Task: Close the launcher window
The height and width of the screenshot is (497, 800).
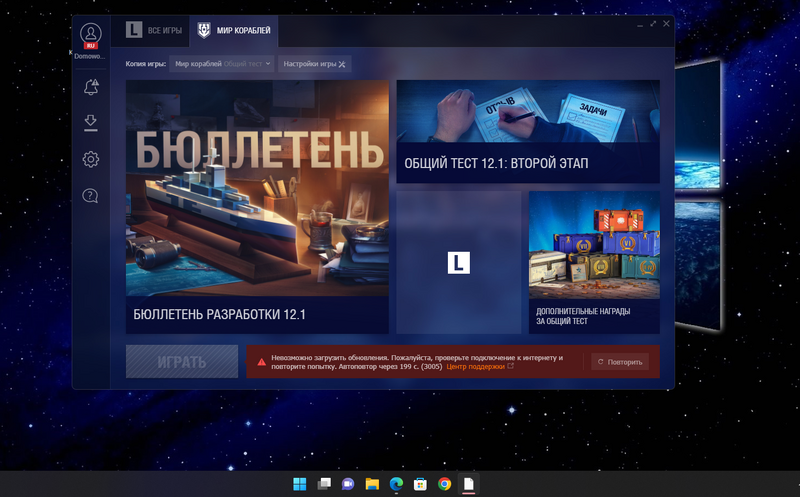Action: [x=666, y=24]
